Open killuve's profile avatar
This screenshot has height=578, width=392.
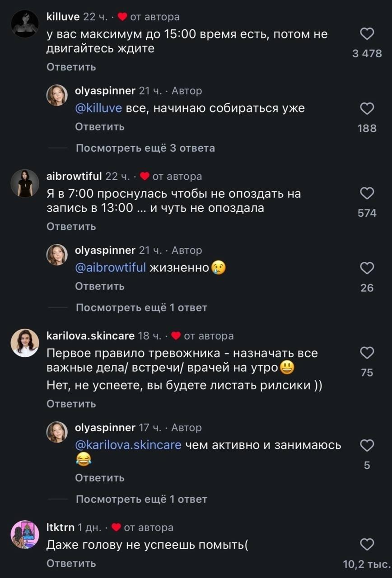24,24
